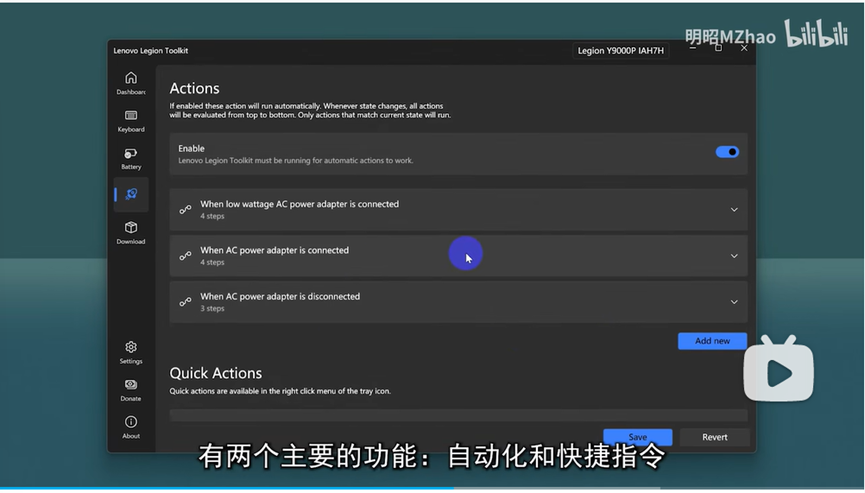The width and height of the screenshot is (865, 493).
Task: Click the Lenovo Legion Toolkit window title
Action: (151, 51)
